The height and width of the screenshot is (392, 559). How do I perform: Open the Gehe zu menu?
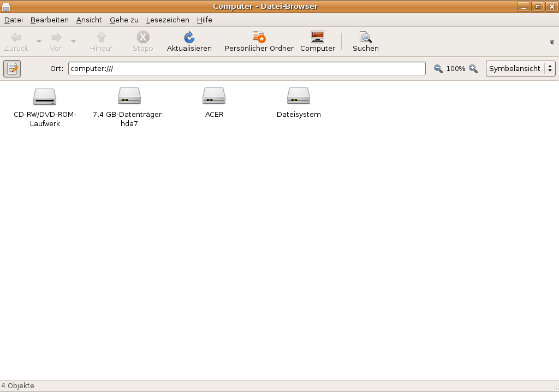tap(124, 20)
